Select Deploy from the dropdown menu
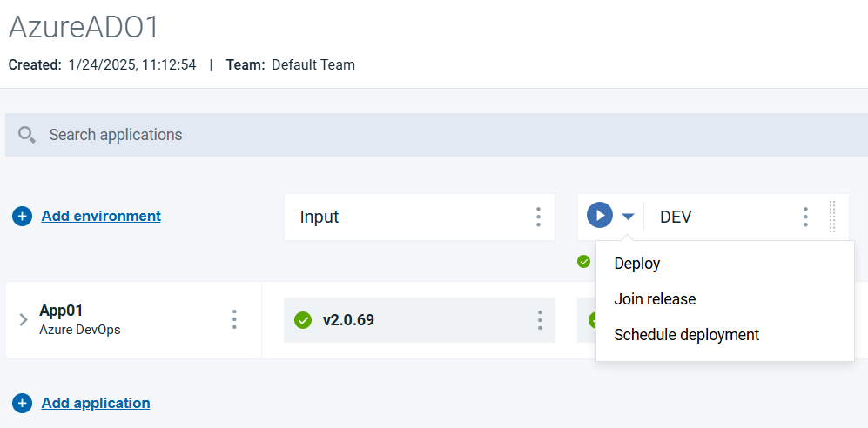Image resolution: width=868 pixels, height=428 pixels. coord(637,264)
